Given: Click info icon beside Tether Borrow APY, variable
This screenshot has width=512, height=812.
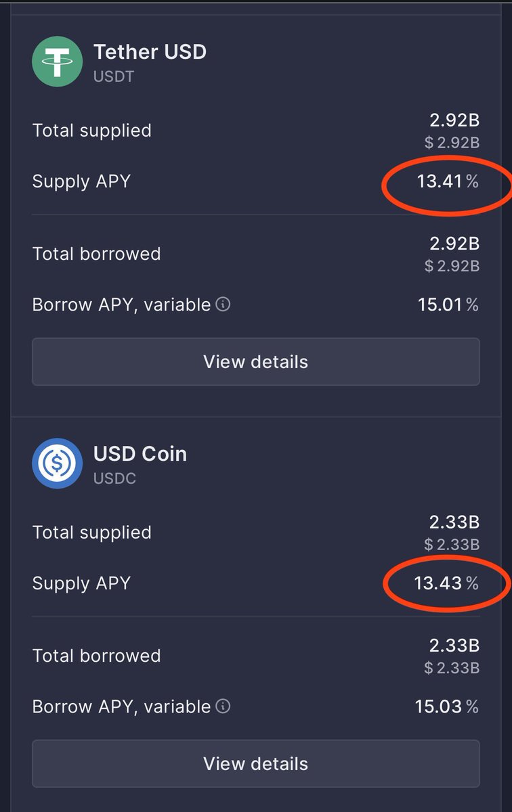Looking at the screenshot, I should tap(223, 304).
